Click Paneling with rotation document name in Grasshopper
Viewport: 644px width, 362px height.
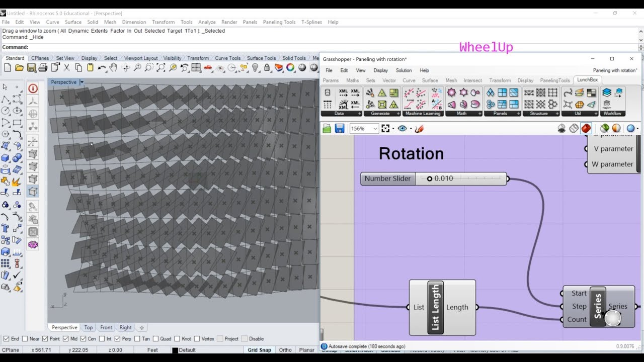click(x=614, y=70)
